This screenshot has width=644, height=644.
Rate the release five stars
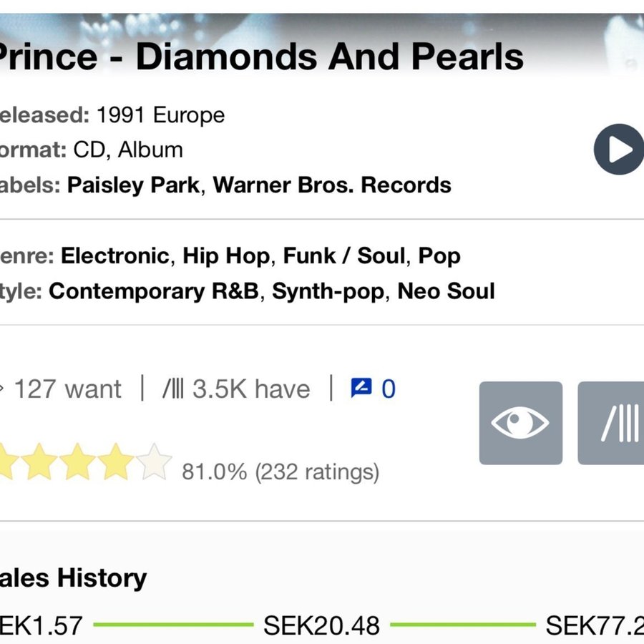click(154, 462)
